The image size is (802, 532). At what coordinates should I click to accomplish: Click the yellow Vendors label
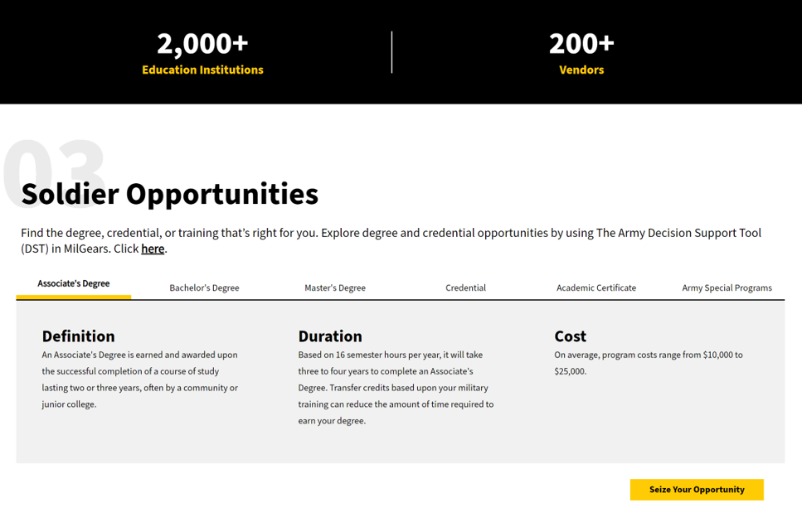pos(581,70)
